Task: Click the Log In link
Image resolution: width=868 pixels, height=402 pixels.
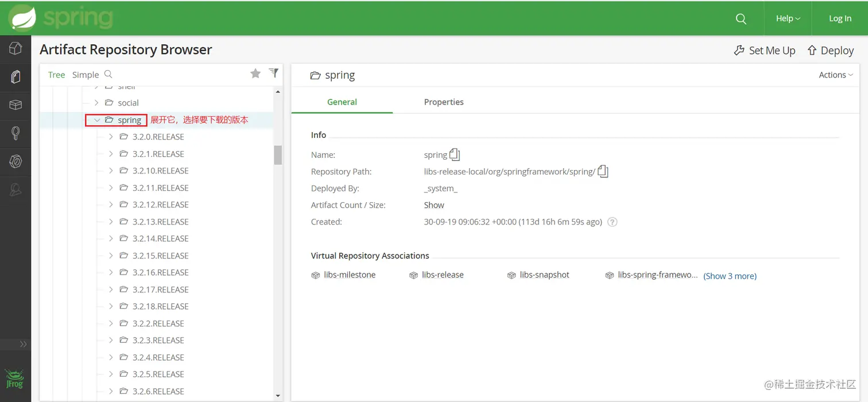Action: click(x=840, y=18)
